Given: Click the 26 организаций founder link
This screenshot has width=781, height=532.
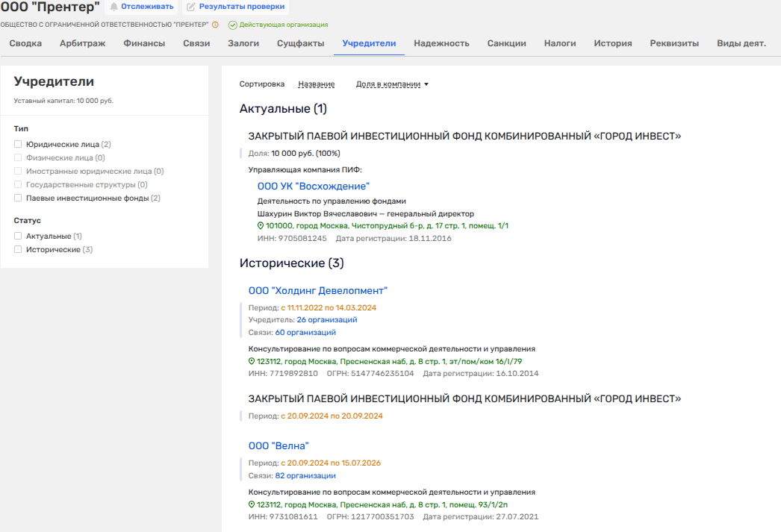Looking at the screenshot, I should [x=327, y=320].
